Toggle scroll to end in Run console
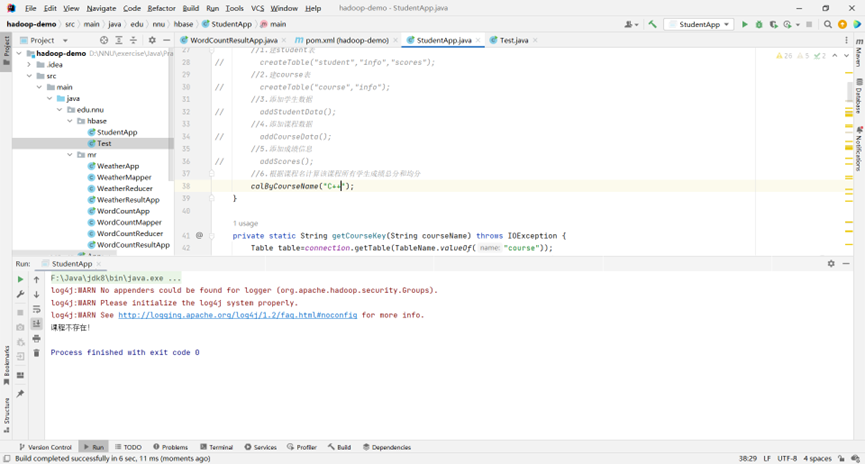The width and height of the screenshot is (865, 464). pyautogui.click(x=36, y=324)
